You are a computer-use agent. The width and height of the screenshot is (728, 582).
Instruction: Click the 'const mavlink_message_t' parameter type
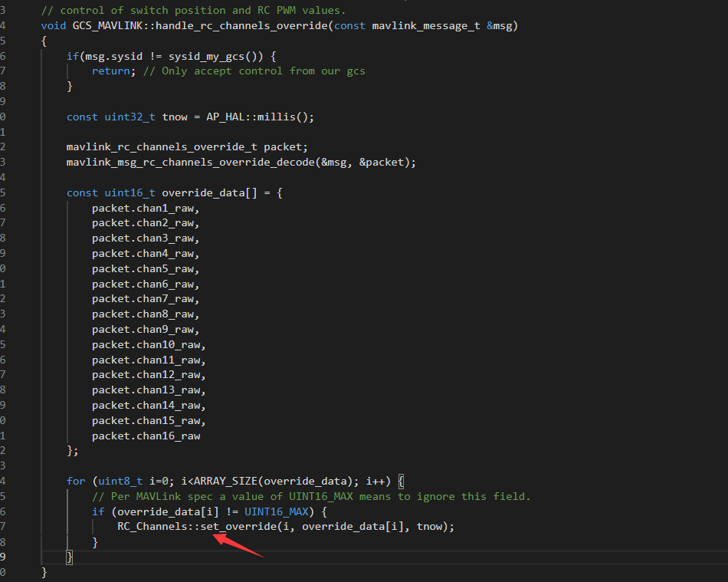click(x=407, y=25)
